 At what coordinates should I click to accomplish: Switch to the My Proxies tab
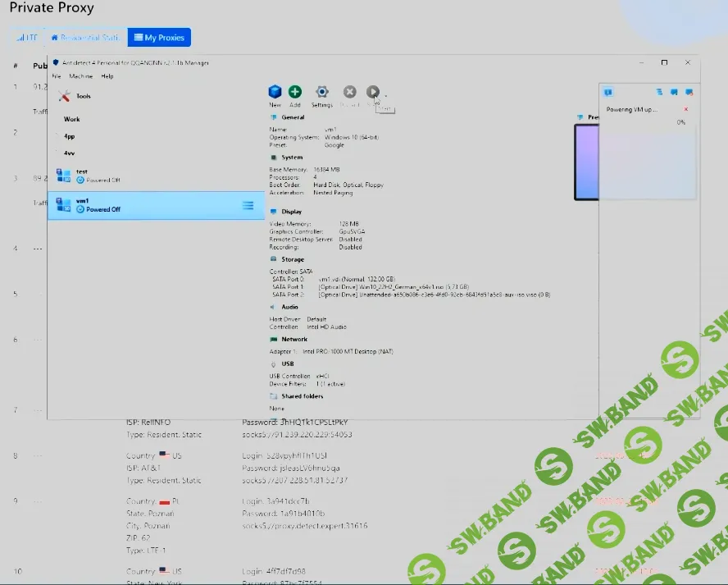point(159,37)
